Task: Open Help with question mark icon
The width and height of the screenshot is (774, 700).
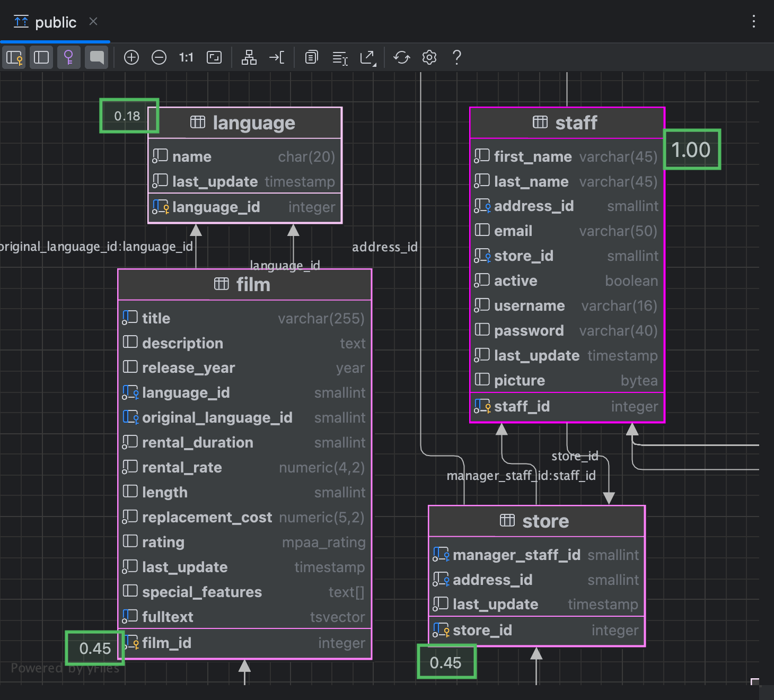Action: [x=456, y=57]
